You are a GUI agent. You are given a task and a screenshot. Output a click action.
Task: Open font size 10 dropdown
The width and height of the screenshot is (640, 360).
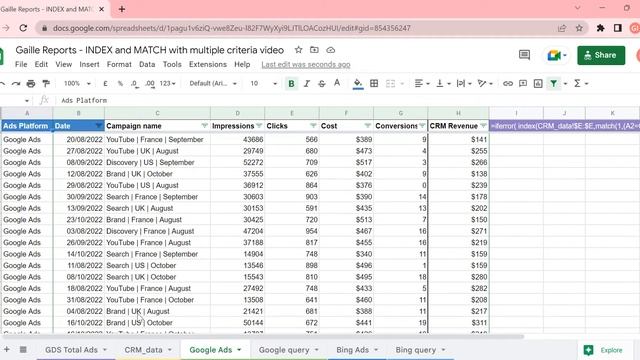[263, 84]
